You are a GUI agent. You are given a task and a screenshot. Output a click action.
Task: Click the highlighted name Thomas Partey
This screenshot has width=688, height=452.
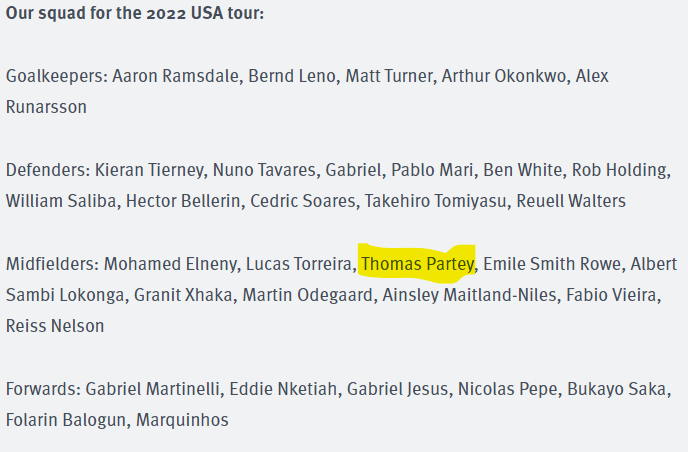(x=418, y=264)
